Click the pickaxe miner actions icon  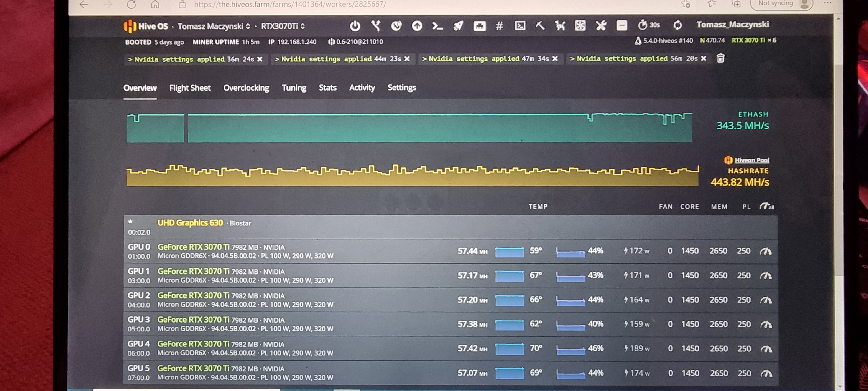coord(540,26)
